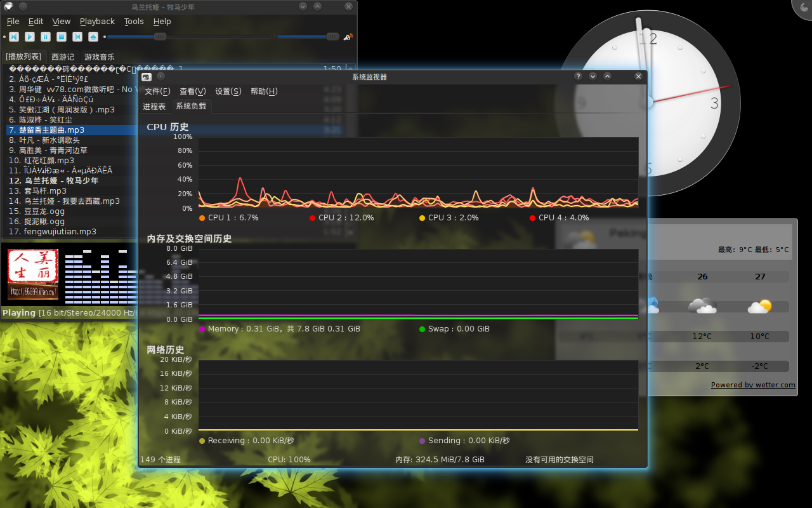
Task: Open the Help menu in music player
Action: [x=162, y=22]
